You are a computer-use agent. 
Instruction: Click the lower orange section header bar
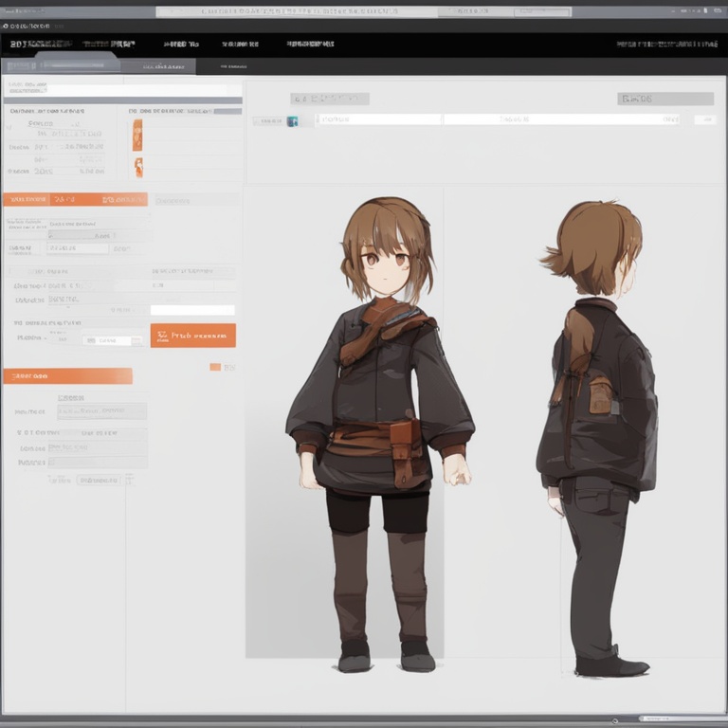67,376
